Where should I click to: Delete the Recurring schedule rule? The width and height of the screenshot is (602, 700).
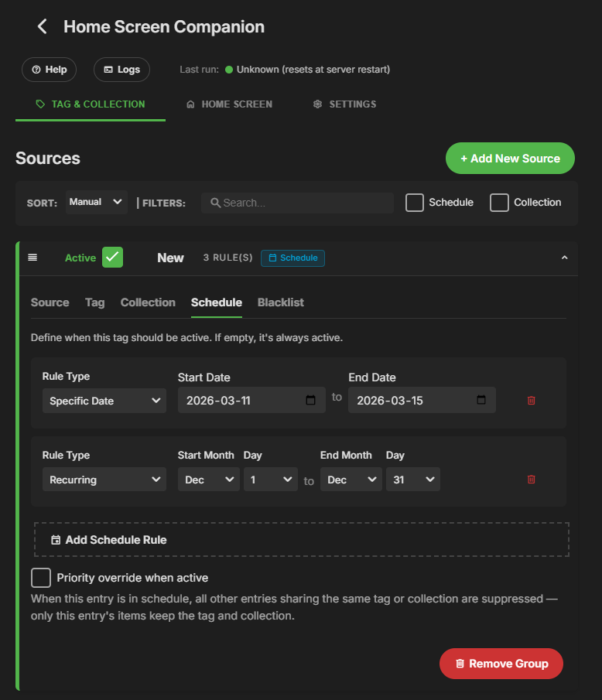(531, 480)
